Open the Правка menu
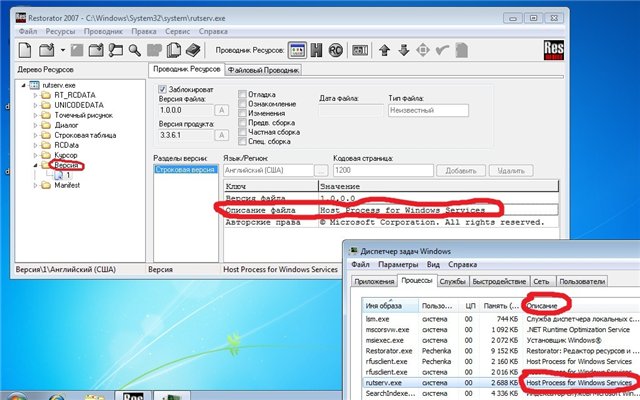This screenshot has width=640, height=400. 144,31
